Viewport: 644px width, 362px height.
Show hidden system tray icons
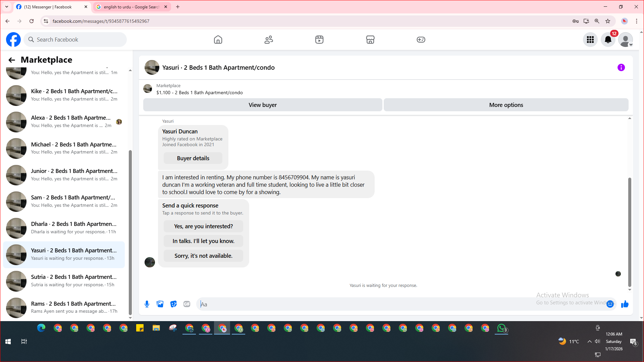589,342
